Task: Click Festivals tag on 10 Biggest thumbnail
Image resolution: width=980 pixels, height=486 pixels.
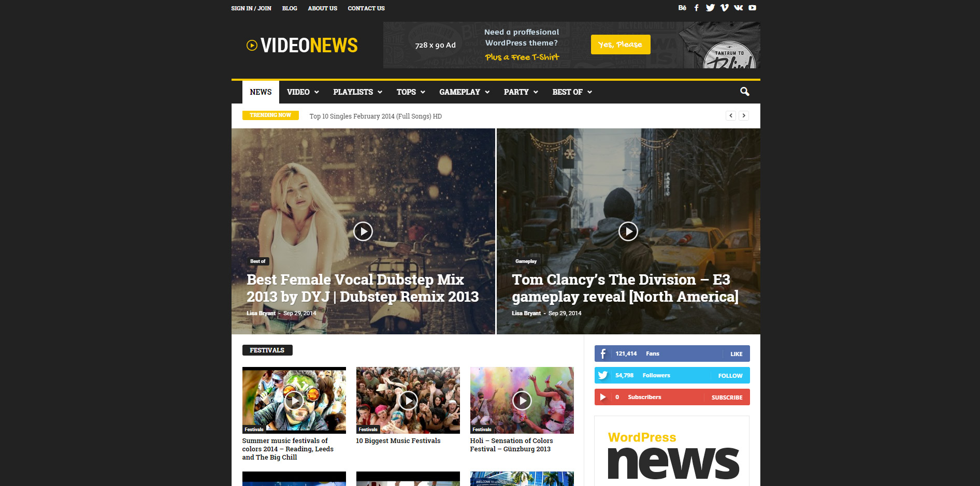Action: [368, 430]
